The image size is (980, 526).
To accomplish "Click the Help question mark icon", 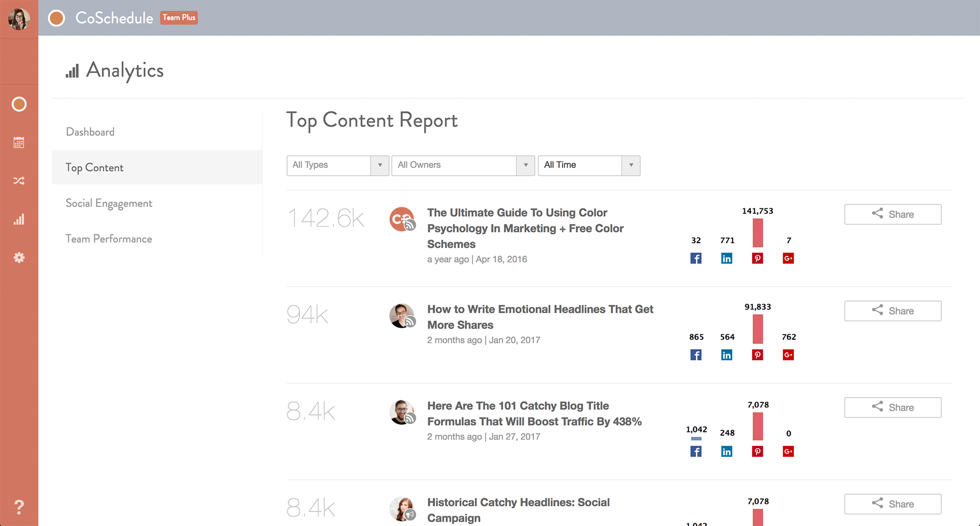I will [19, 507].
